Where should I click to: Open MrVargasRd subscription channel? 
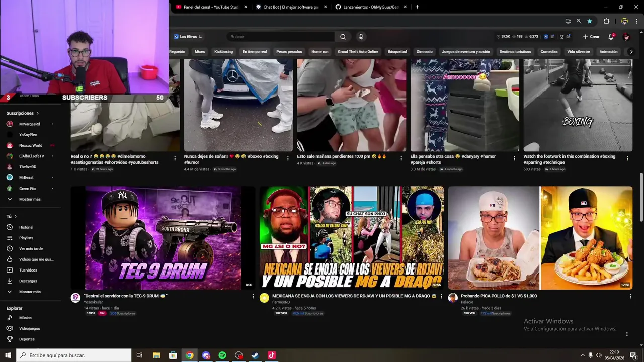(30, 124)
